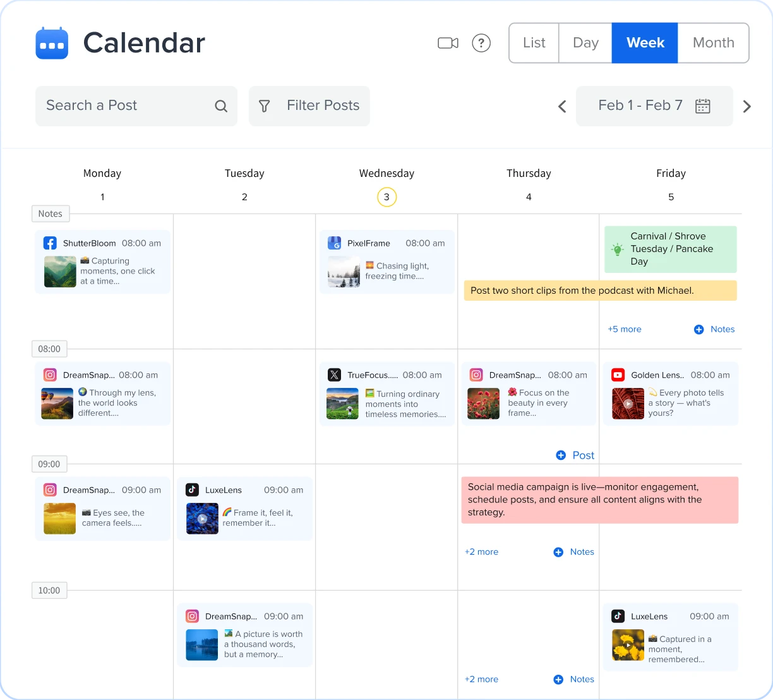Click the calendar icon inside the Feb 1 - Feb 7 selector
Image resolution: width=773 pixels, height=700 pixels.
(x=703, y=106)
